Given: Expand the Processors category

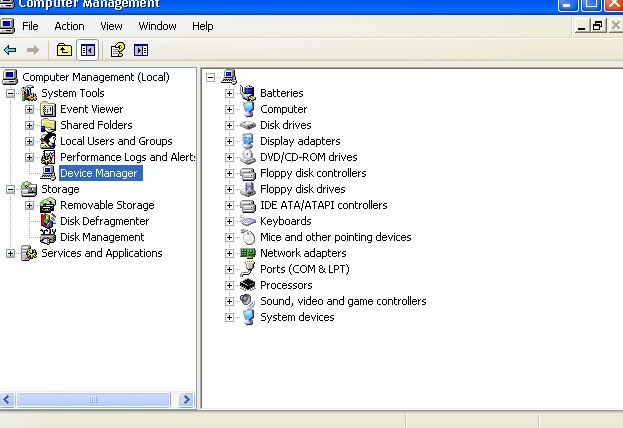Looking at the screenshot, I should point(229,285).
